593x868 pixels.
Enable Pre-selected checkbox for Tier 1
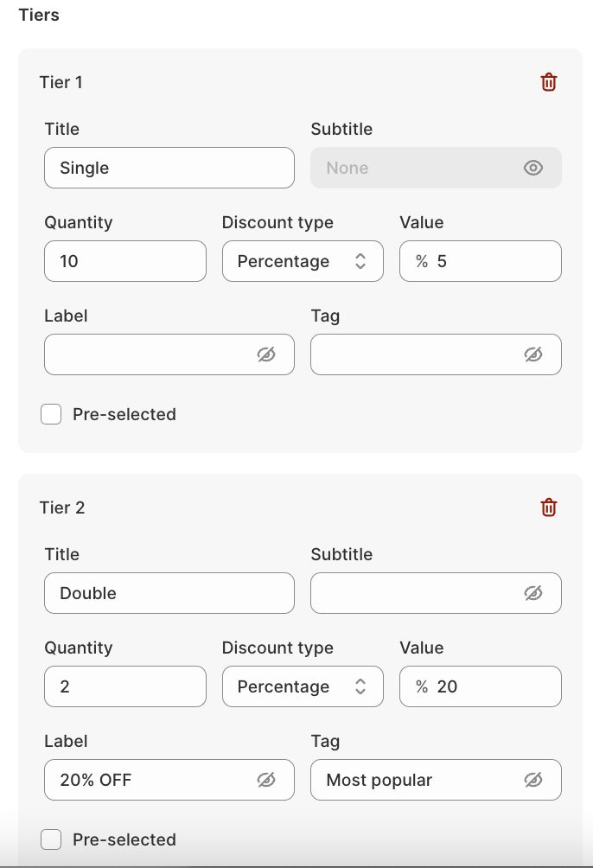pyautogui.click(x=52, y=414)
